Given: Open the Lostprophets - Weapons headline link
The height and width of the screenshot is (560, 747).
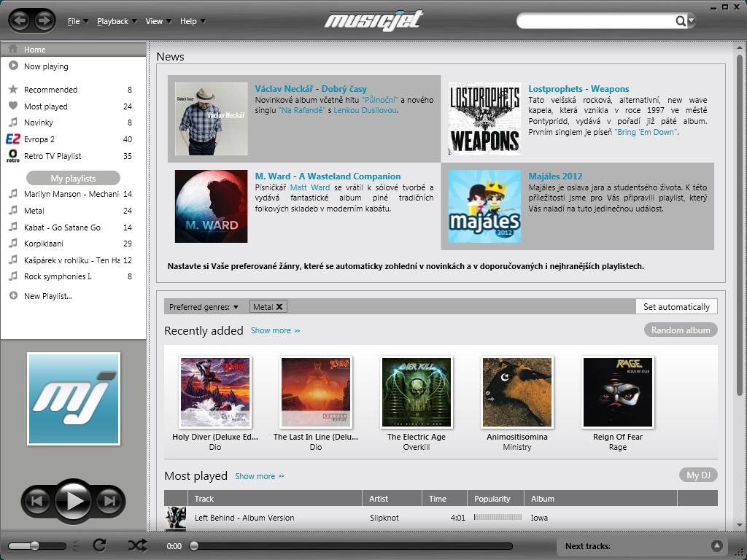Looking at the screenshot, I should [578, 88].
